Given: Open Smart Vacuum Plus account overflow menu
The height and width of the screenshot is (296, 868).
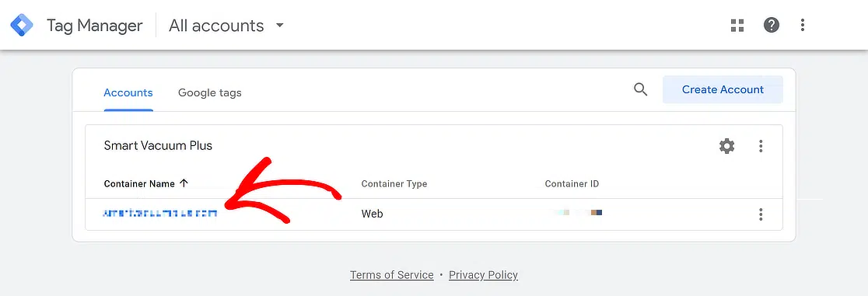Looking at the screenshot, I should click(x=761, y=146).
